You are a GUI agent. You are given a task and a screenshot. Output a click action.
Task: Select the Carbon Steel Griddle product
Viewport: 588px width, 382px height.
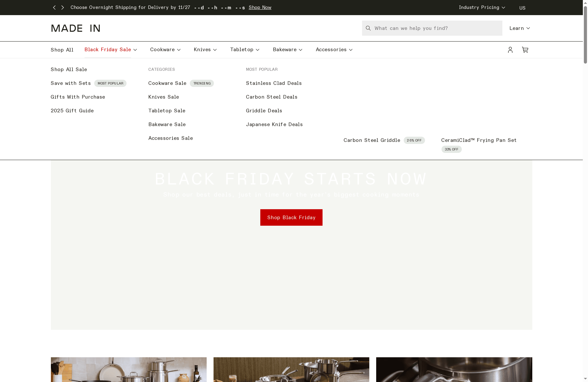[x=372, y=140]
